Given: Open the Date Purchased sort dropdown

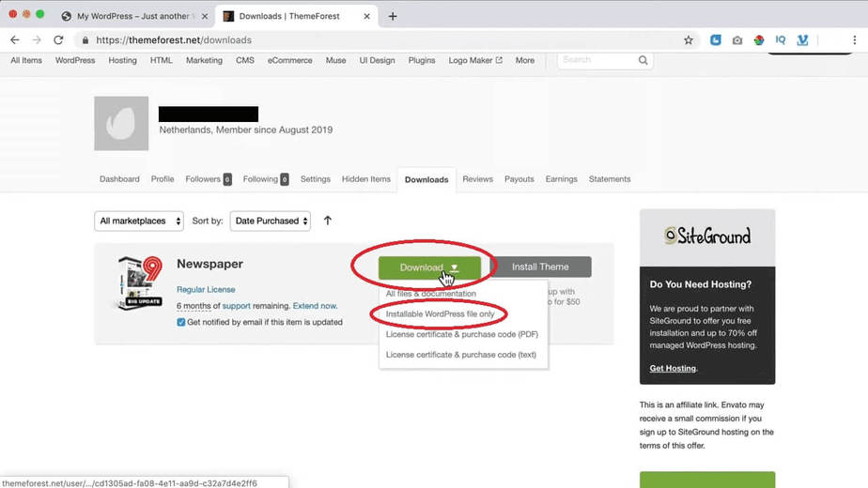Looking at the screenshot, I should point(271,221).
